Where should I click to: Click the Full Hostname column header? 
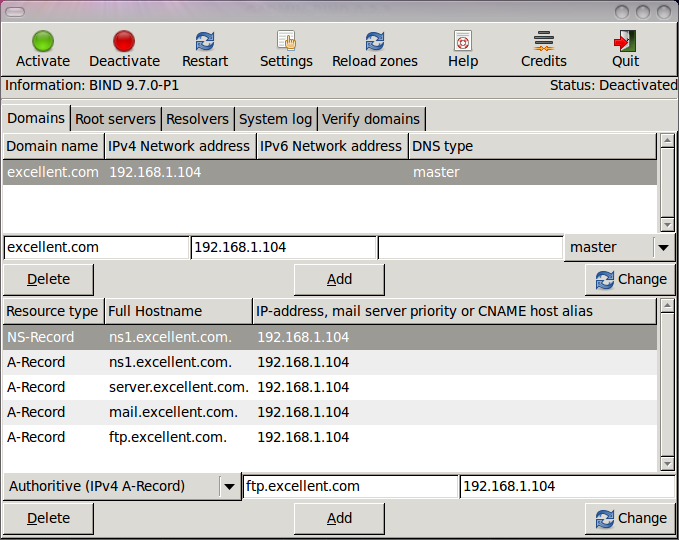point(178,311)
